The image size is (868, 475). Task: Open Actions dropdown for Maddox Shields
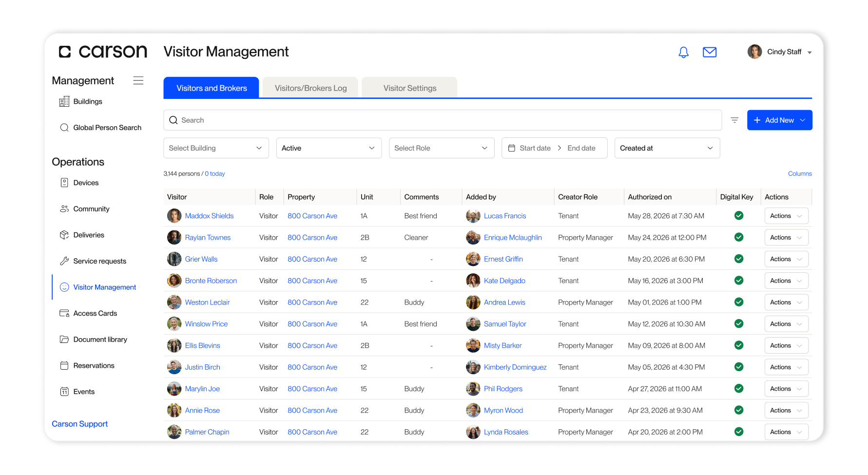click(x=786, y=216)
